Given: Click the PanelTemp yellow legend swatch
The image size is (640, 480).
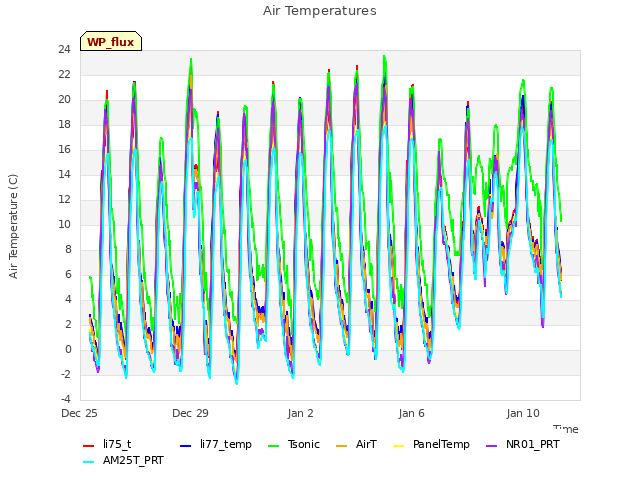Looking at the screenshot, I should (398, 446).
